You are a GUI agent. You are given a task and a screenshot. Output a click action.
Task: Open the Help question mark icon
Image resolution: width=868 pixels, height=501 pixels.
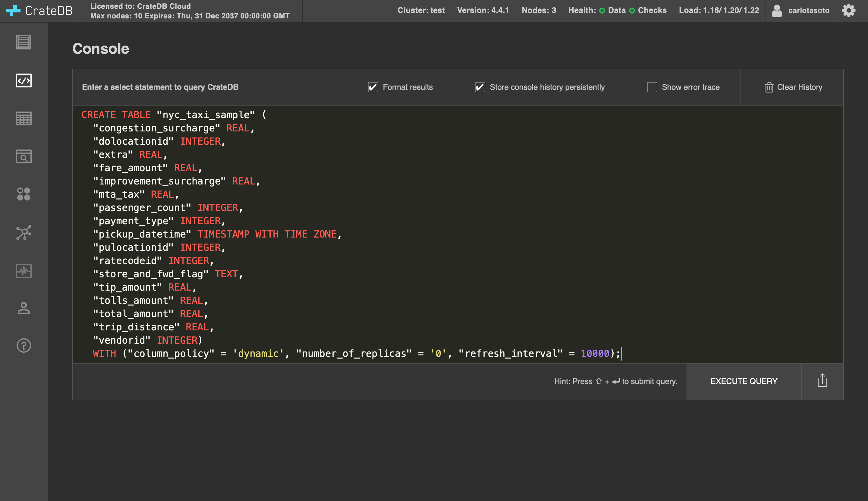click(x=24, y=345)
